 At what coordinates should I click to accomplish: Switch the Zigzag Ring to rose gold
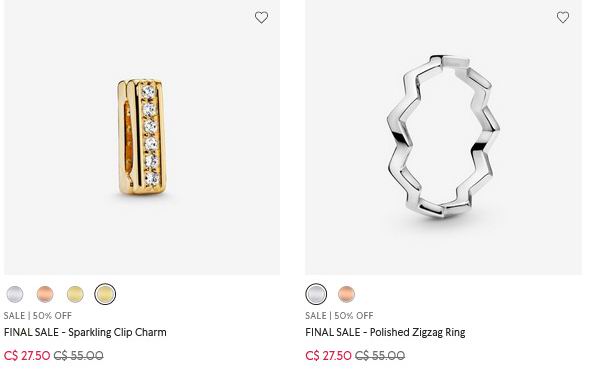(346, 294)
